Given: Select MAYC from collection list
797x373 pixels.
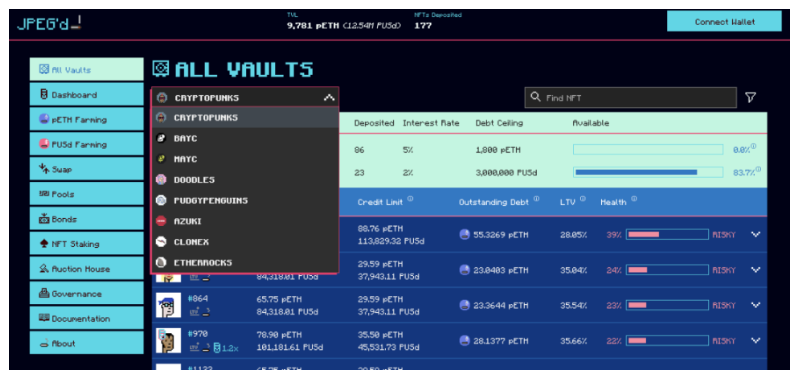Looking at the screenshot, I should point(245,159).
